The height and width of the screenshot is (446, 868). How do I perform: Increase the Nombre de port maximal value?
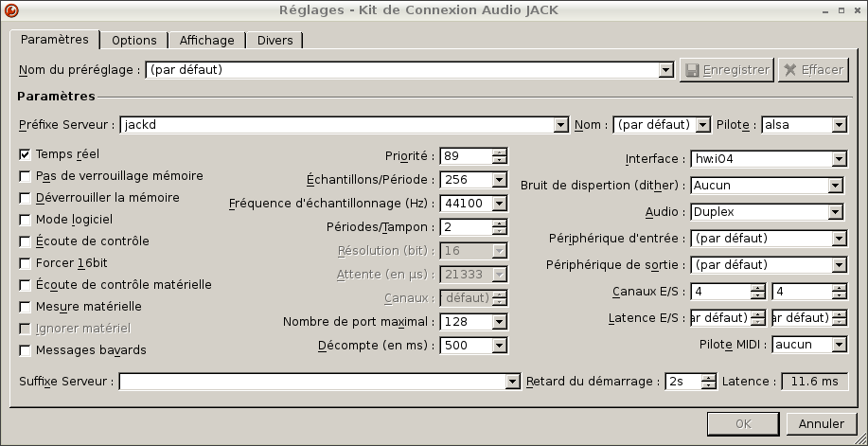[x=499, y=318]
